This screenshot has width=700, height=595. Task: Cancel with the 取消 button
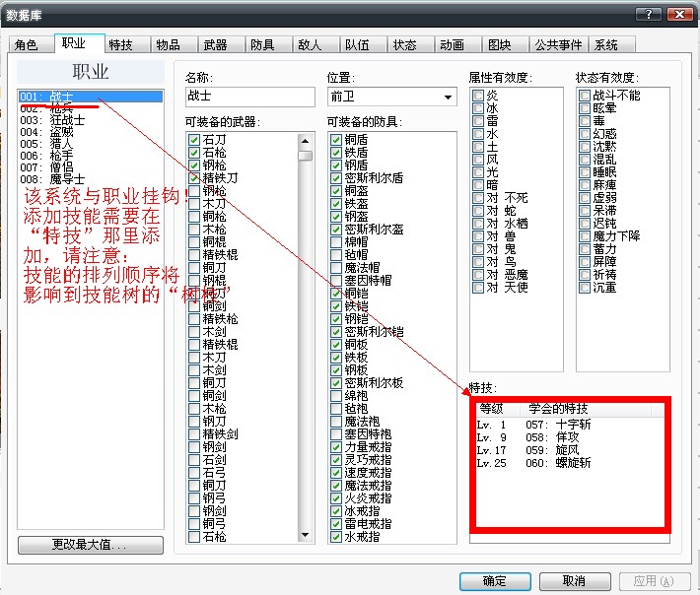click(x=575, y=581)
